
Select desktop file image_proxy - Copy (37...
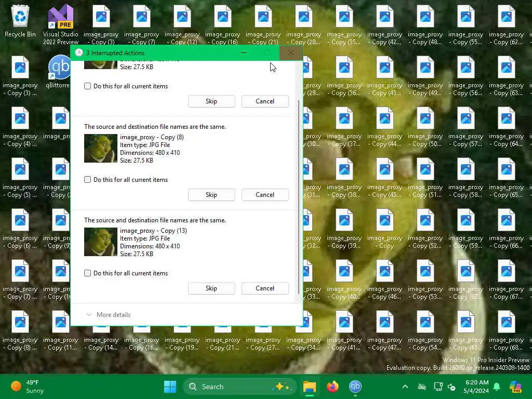pyautogui.click(x=344, y=126)
